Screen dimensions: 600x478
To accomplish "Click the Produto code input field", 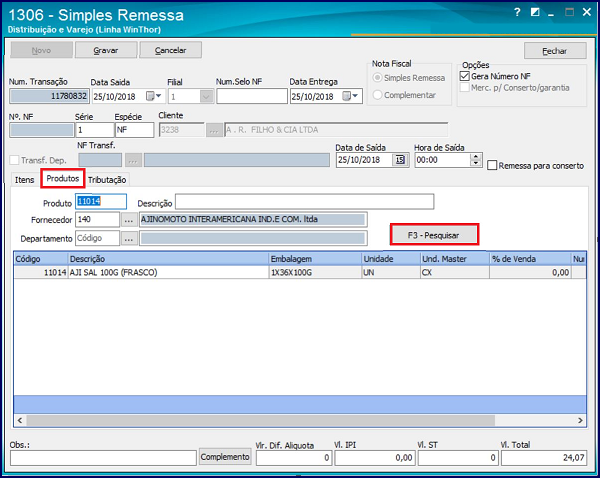I will (x=101, y=202).
